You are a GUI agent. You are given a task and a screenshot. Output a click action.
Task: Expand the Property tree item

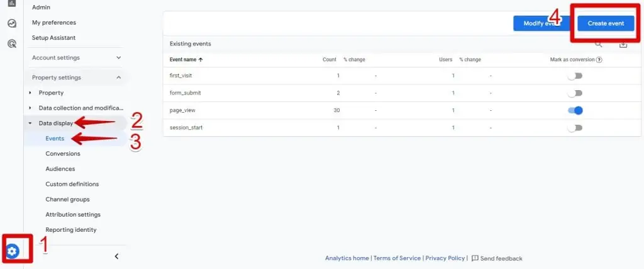coord(30,93)
